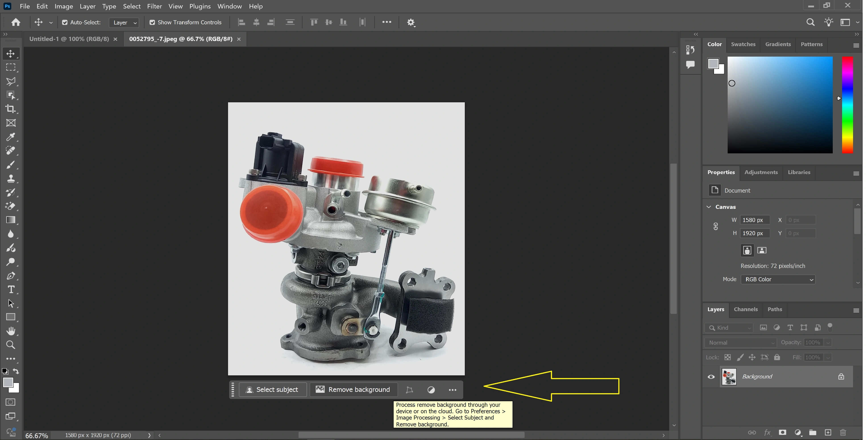Open contextual task bar more options

453,390
